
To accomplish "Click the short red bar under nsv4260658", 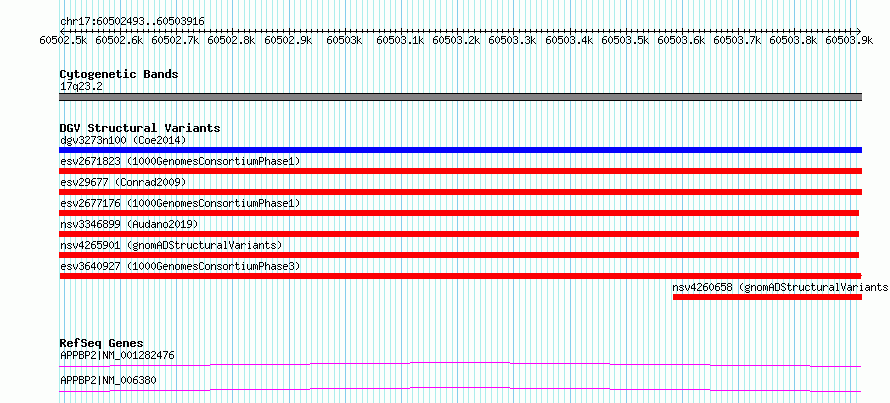I will [767, 297].
